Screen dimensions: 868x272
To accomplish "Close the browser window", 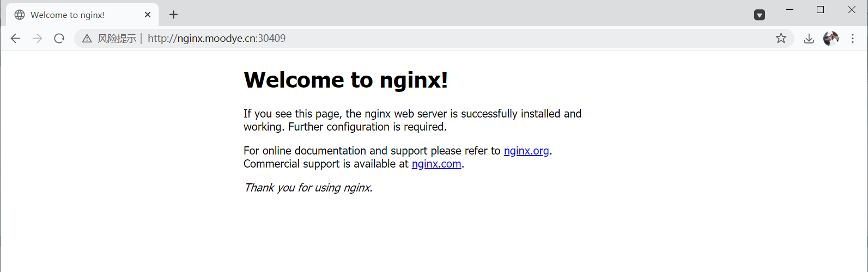I will (x=852, y=10).
